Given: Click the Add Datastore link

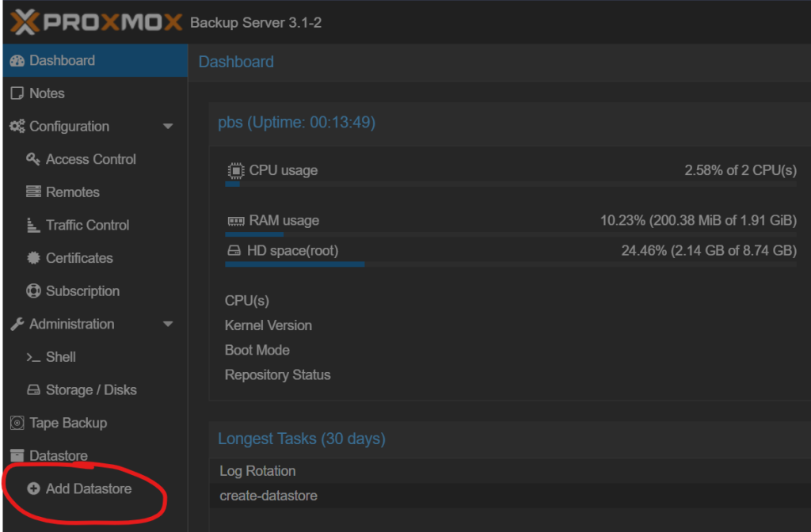Looking at the screenshot, I should click(89, 488).
